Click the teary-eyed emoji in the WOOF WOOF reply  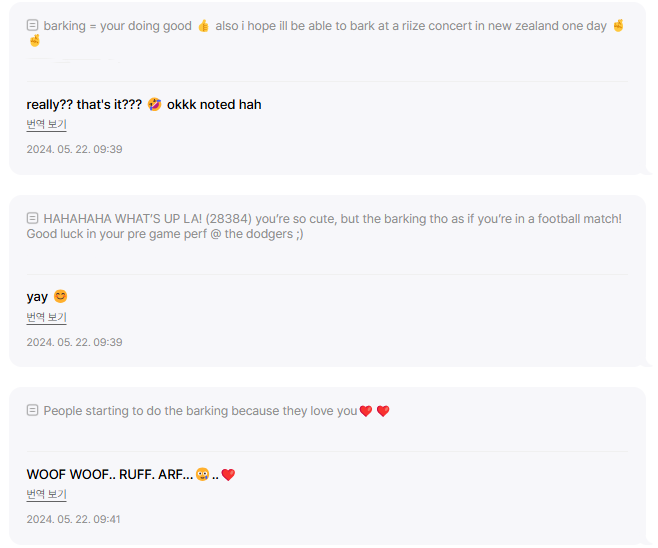202,474
